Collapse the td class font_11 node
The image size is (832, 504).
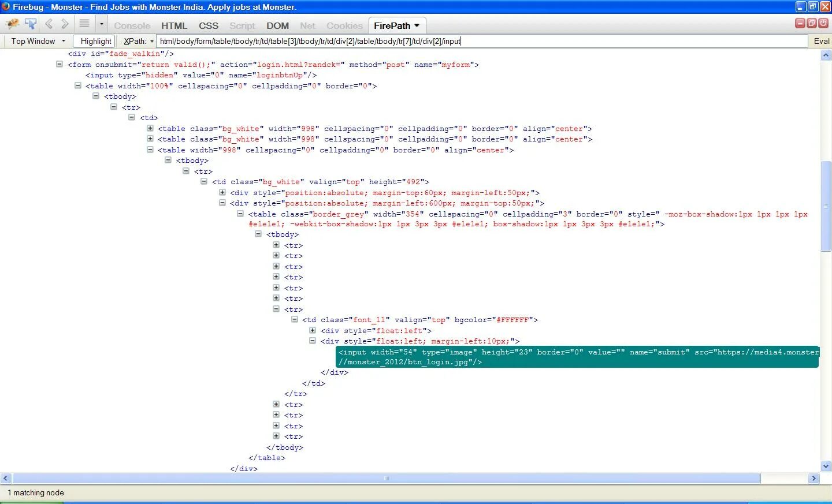tap(294, 319)
